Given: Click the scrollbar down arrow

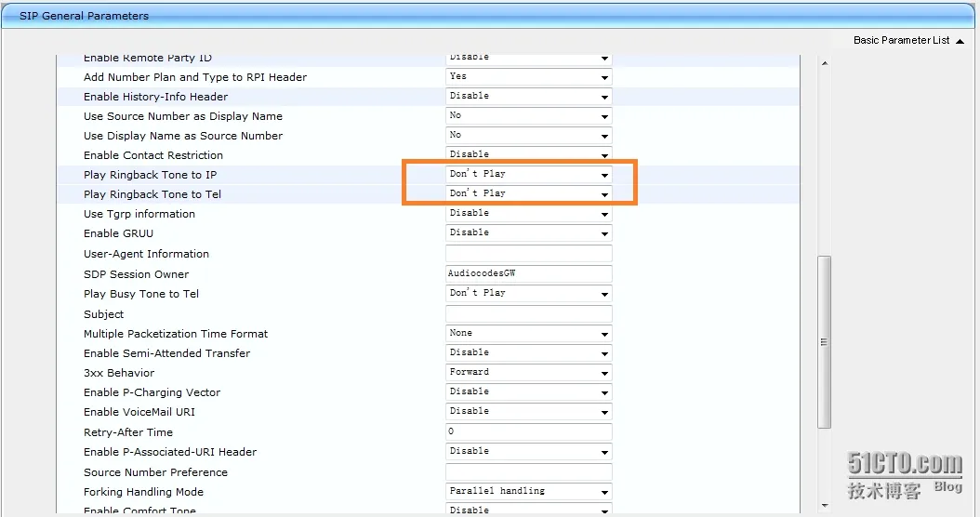Looking at the screenshot, I should pyautogui.click(x=825, y=505).
